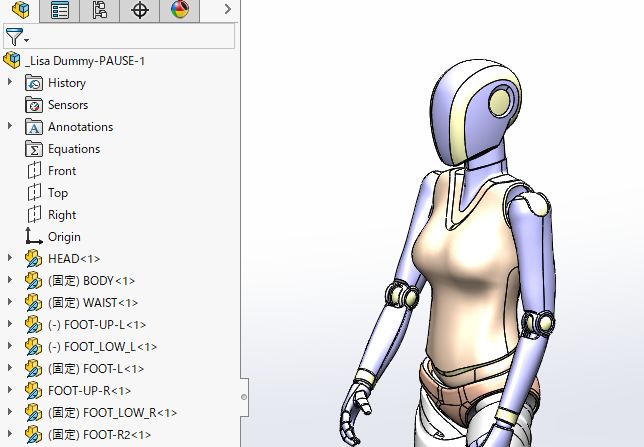Expand the FOOT-L<1> component
The image size is (644, 447).
click(x=10, y=368)
